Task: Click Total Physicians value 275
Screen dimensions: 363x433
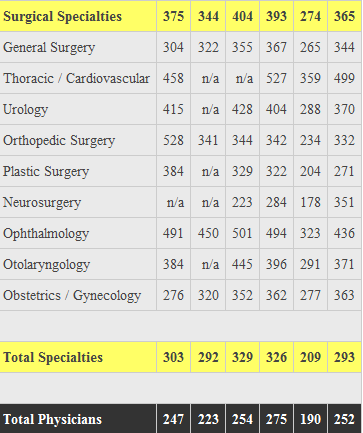Action: tap(276, 419)
